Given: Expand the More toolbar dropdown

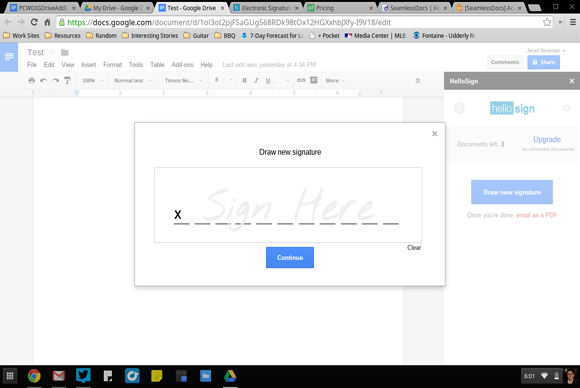Looking at the screenshot, I should [335, 80].
